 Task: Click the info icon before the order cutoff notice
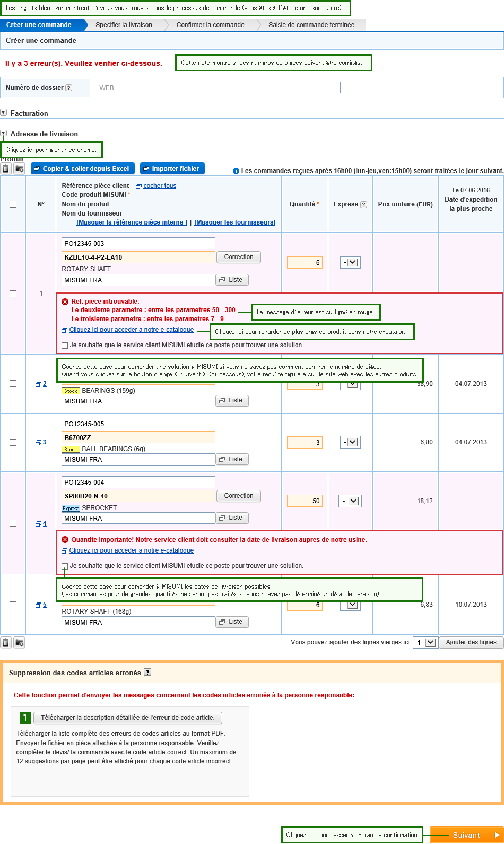(x=236, y=171)
